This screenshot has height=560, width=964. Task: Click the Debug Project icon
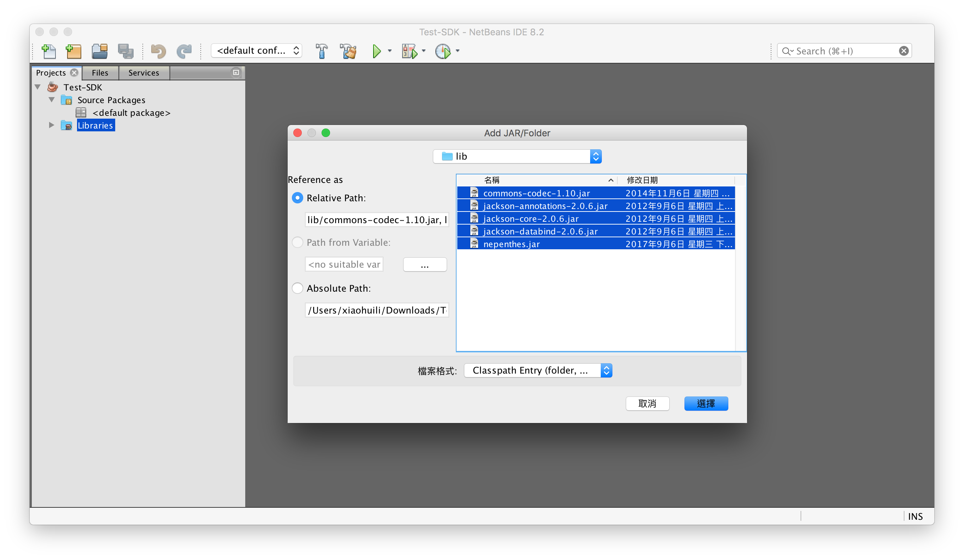click(409, 51)
